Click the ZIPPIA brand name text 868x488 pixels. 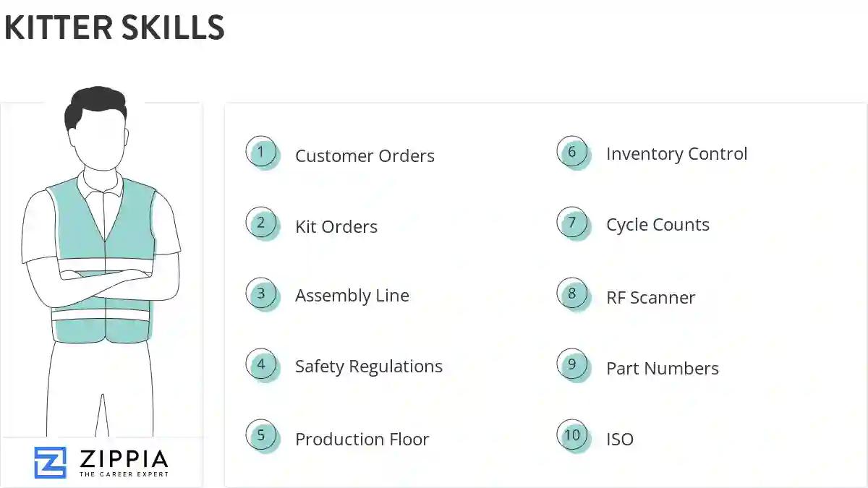[x=123, y=458]
